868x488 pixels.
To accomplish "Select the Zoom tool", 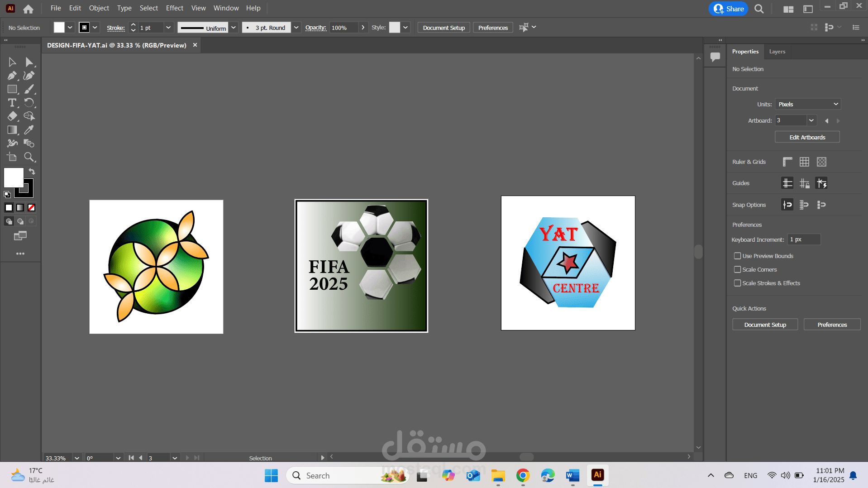I will [29, 157].
